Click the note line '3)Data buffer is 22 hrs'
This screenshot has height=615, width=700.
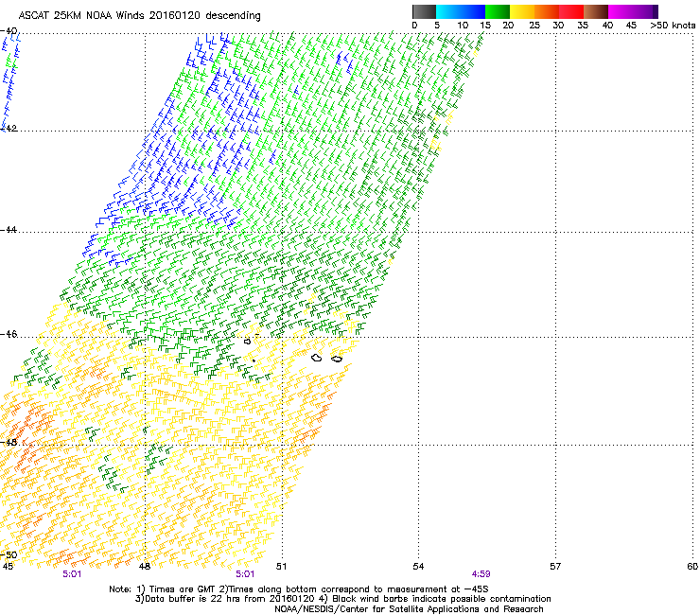[342, 599]
